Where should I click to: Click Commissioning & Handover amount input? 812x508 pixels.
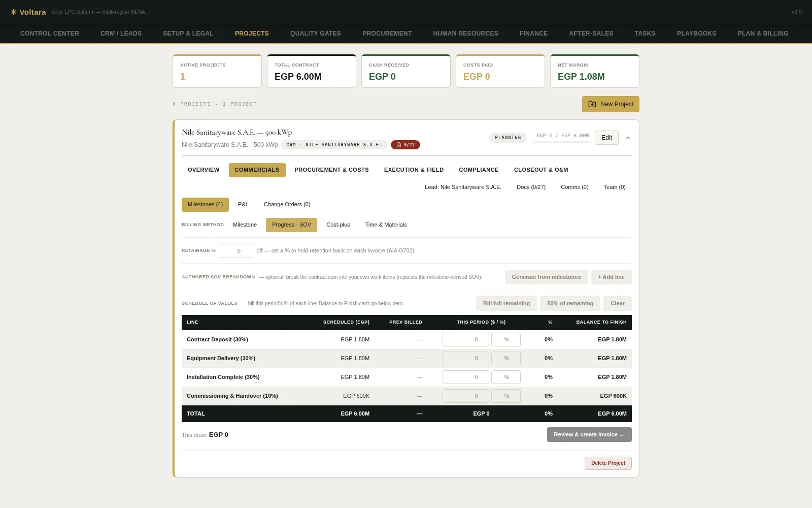pyautogui.click(x=466, y=396)
